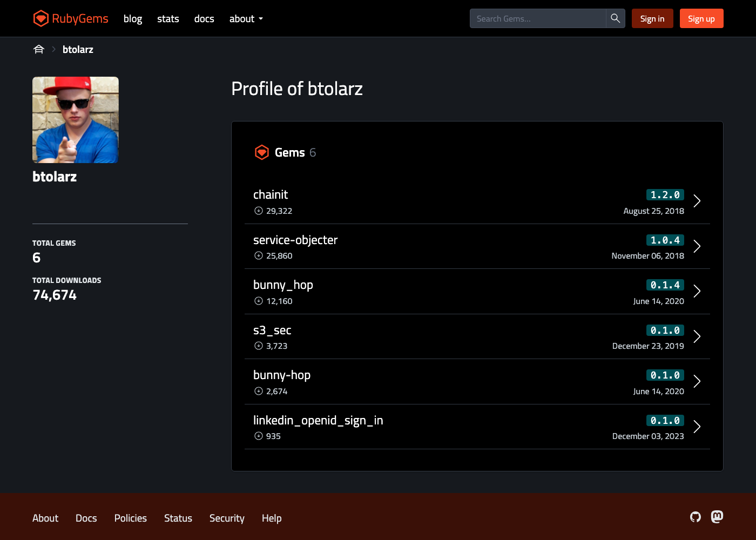Open linkedin_openid_sign_in row chevron arrow
The width and height of the screenshot is (756, 540).
click(697, 427)
